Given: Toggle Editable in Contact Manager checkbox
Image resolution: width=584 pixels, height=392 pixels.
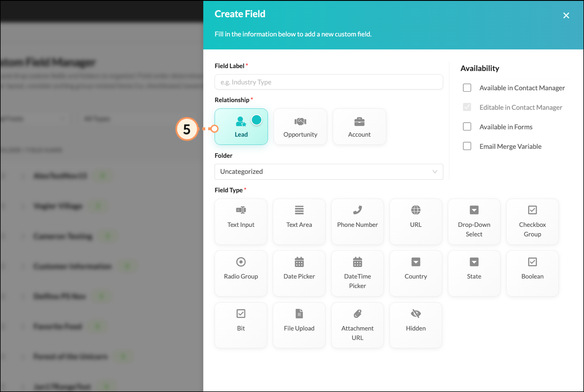Looking at the screenshot, I should (x=467, y=107).
